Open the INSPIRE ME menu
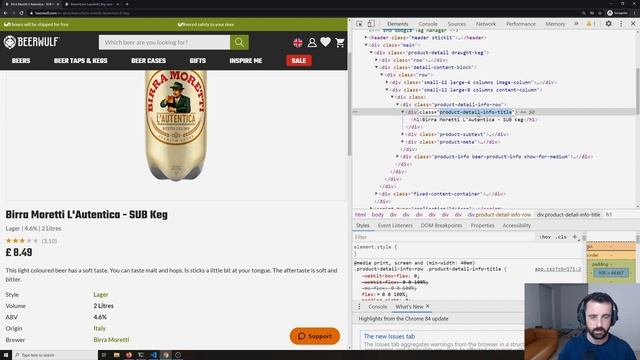The width and height of the screenshot is (640, 360). 246,60
